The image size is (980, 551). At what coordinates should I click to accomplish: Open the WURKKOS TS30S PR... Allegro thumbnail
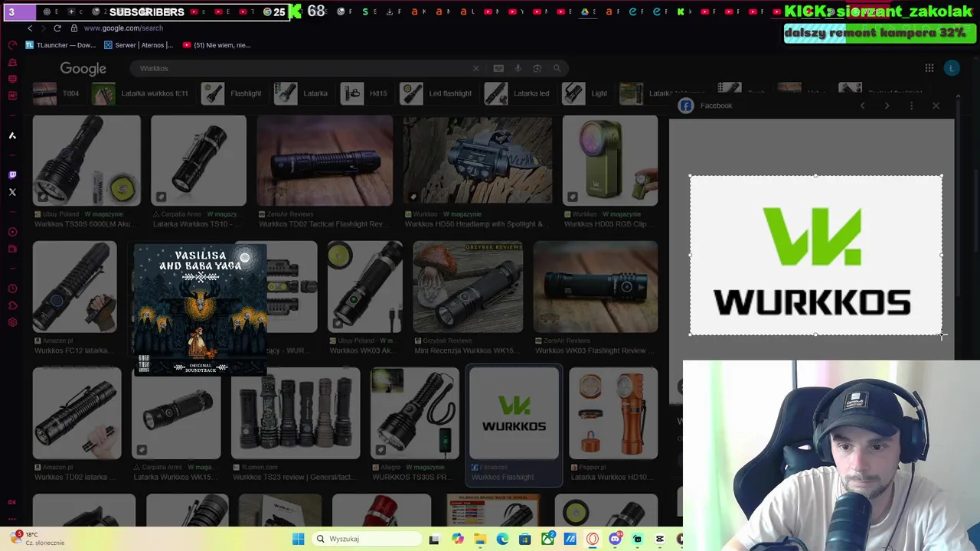tap(414, 413)
